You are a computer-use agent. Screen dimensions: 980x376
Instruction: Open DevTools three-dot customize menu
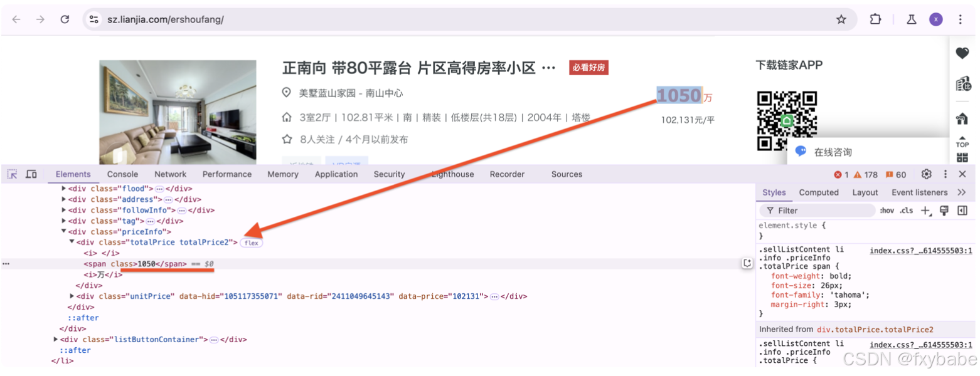tap(945, 174)
